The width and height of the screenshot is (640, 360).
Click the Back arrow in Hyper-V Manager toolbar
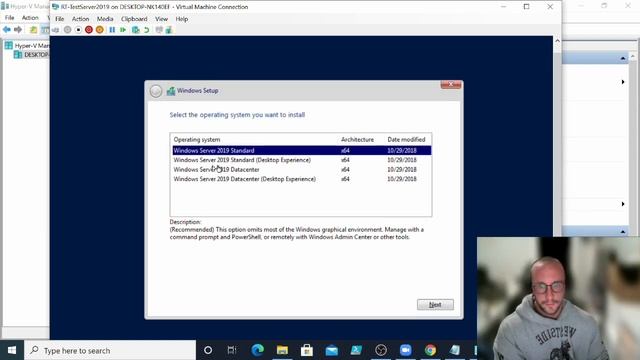pyautogui.click(x=7, y=29)
